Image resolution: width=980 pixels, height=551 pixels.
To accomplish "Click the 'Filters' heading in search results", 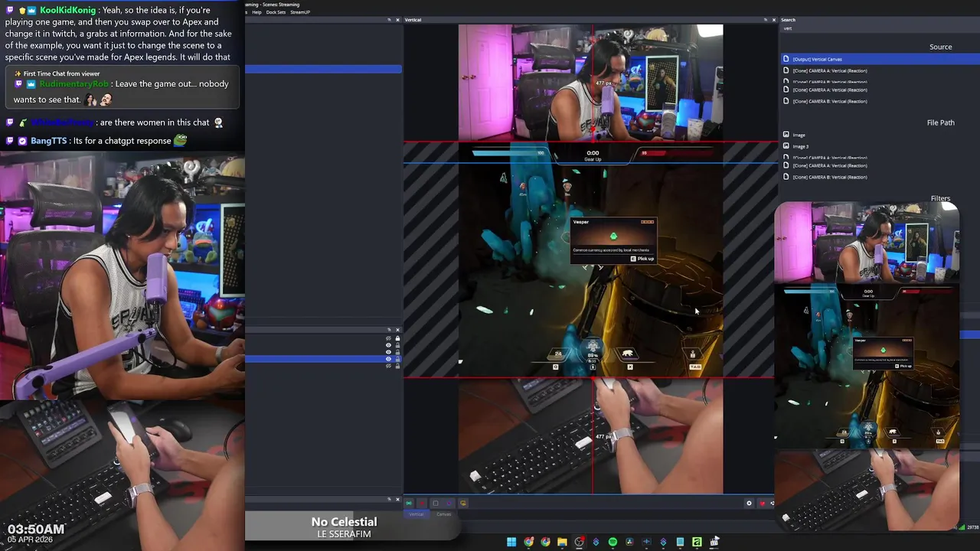I will pyautogui.click(x=940, y=198).
